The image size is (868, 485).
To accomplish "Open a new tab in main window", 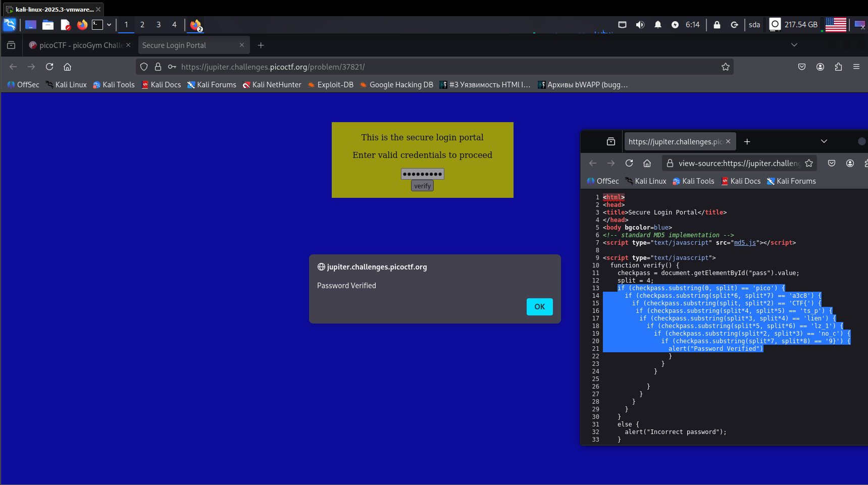I will [x=261, y=45].
